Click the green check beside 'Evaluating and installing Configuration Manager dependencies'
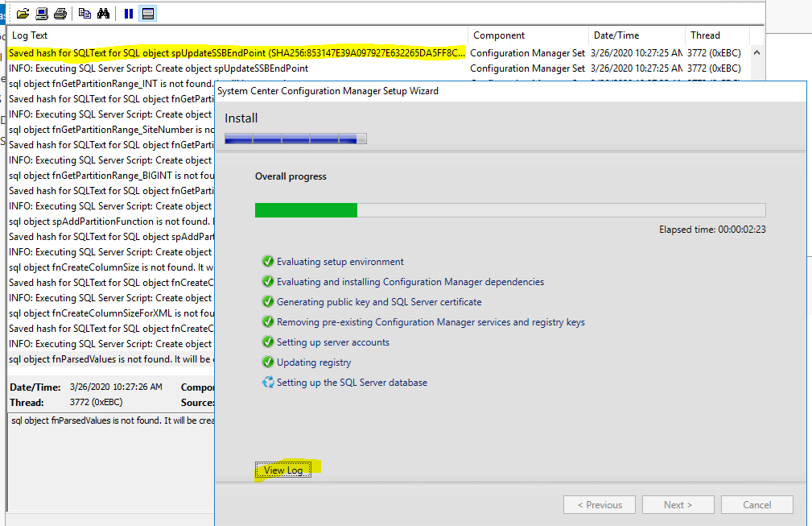The width and height of the screenshot is (812, 526). point(268,281)
